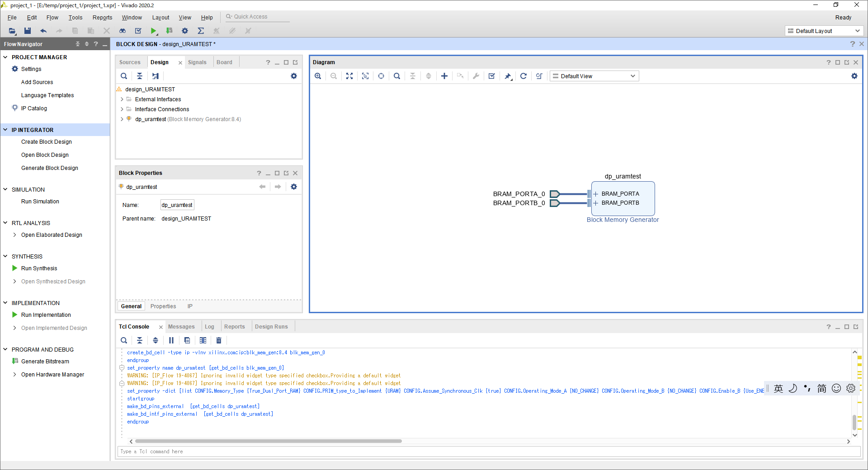Click the binoculars find icon in toolbar
The height and width of the screenshot is (470, 868).
[x=123, y=31]
